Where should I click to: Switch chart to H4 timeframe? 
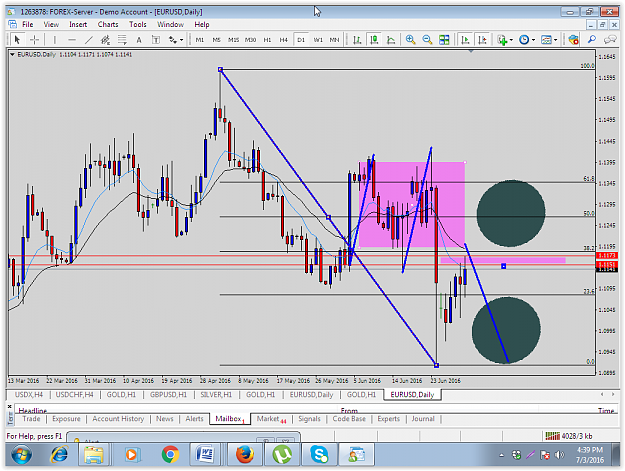pos(283,39)
